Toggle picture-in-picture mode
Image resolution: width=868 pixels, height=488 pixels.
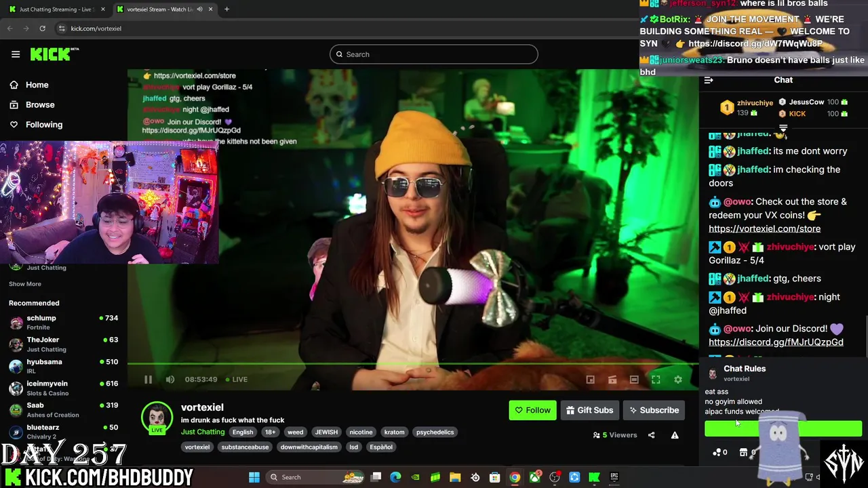[591, 380]
